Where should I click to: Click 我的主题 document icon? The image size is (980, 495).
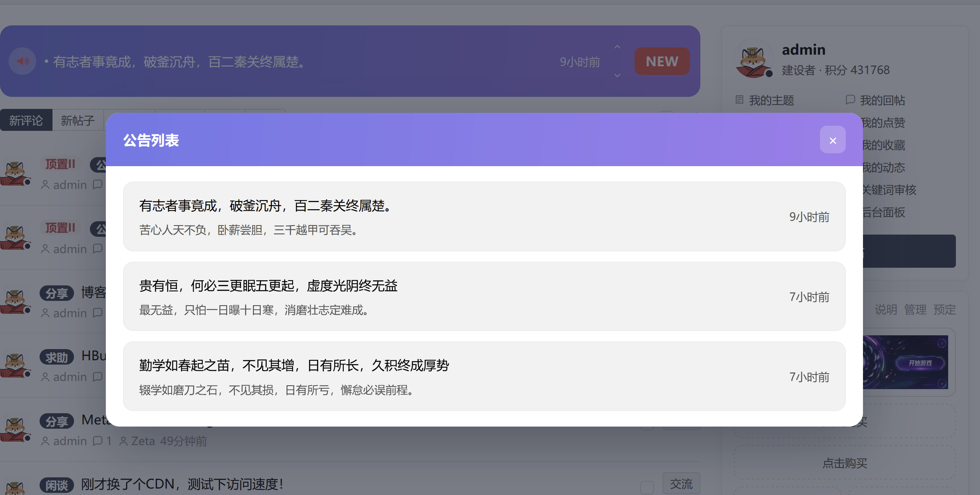[740, 100]
